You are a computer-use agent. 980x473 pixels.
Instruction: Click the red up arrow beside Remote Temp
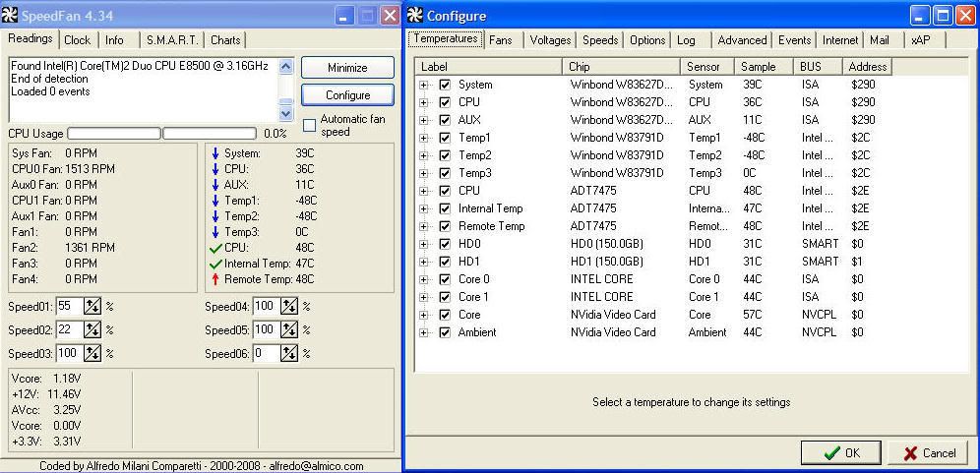click(215, 279)
